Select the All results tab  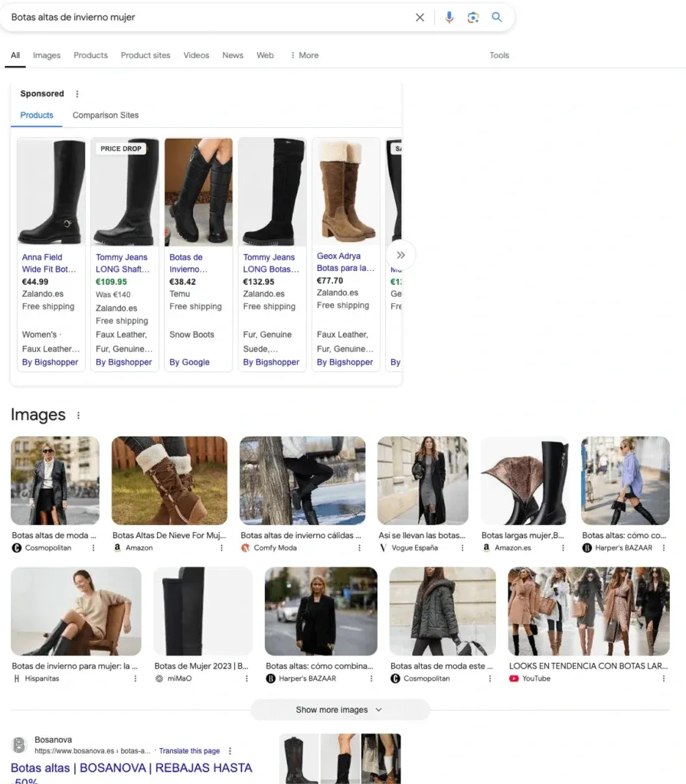click(15, 55)
